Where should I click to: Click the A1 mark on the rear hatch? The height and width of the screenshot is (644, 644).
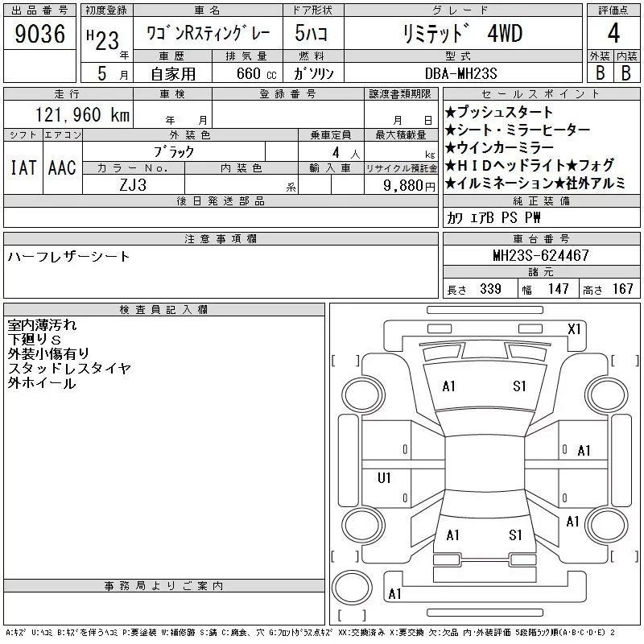pos(452,535)
